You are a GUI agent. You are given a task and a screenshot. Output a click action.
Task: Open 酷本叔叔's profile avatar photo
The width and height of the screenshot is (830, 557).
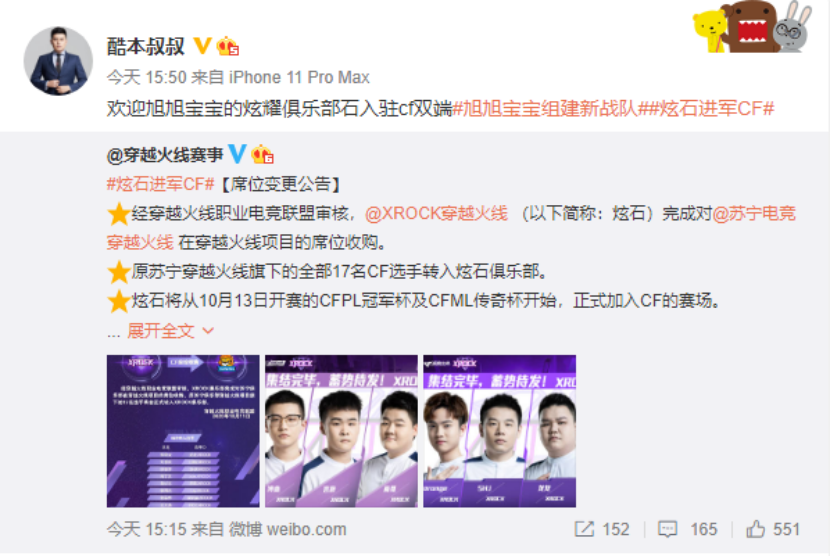click(x=58, y=61)
